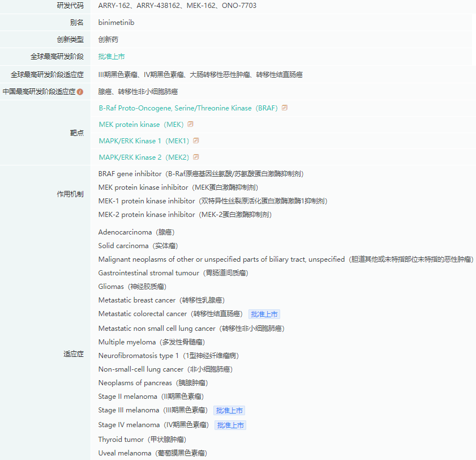Open the external link icon next to MEK1
Viewport: 476px width, 460px height.
pyautogui.click(x=196, y=140)
